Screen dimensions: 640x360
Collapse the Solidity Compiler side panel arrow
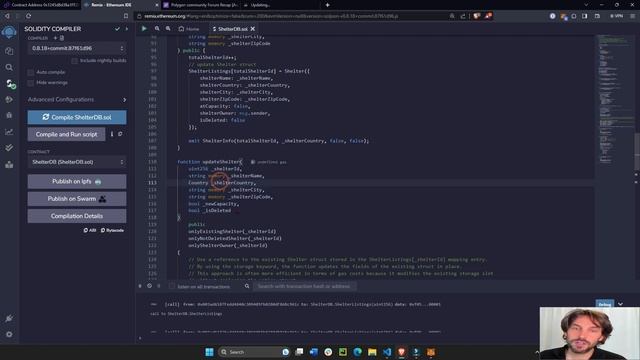coord(127,29)
